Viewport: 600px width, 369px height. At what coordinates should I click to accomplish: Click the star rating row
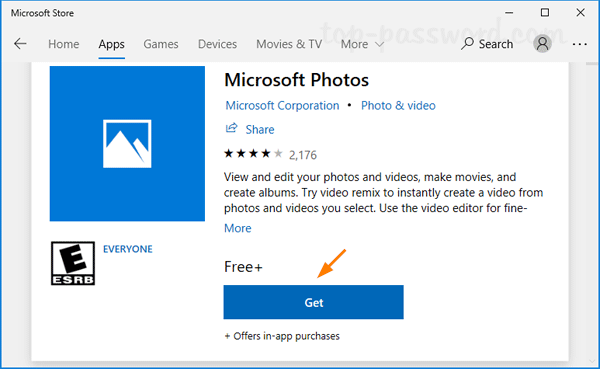point(253,154)
